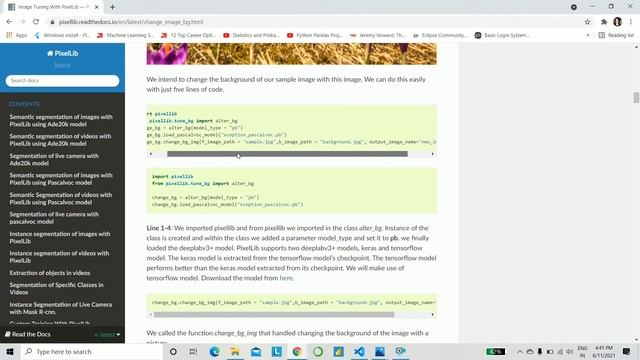This screenshot has height=360, width=640.
Task: Focus the Search docs field
Action: click(62, 80)
